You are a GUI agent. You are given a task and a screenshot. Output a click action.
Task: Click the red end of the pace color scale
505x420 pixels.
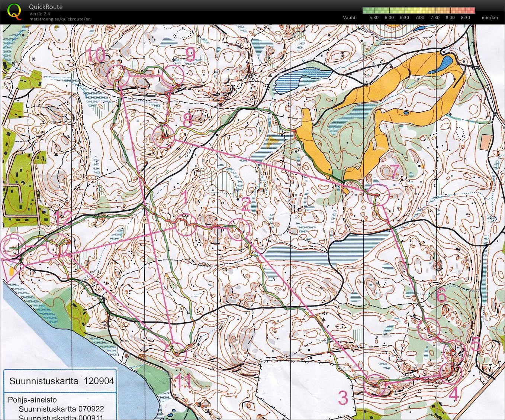[x=472, y=10]
